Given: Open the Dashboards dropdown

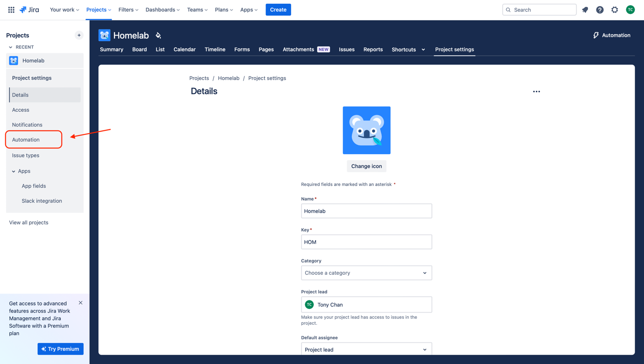Looking at the screenshot, I should tap(162, 9).
